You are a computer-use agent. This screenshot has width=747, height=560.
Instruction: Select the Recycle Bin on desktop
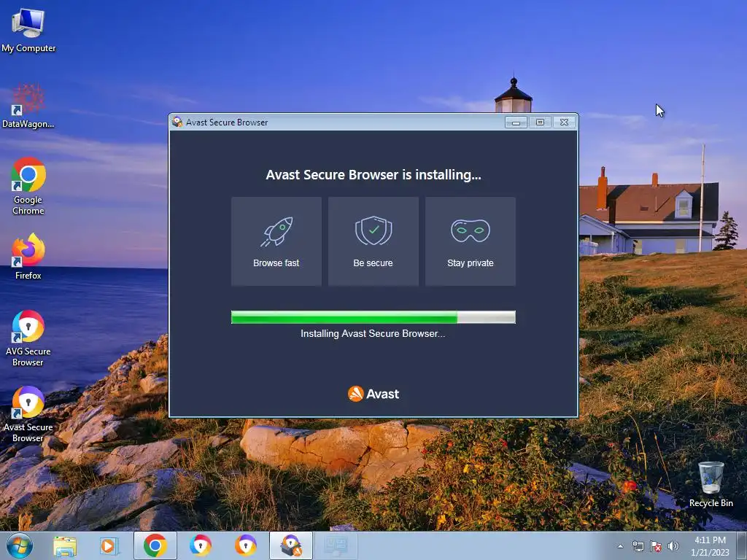click(x=711, y=484)
